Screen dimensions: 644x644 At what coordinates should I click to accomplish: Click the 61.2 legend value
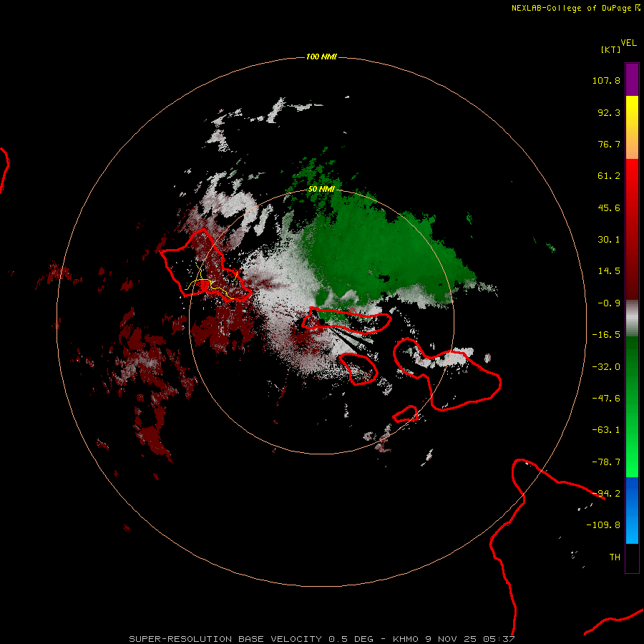point(609,176)
